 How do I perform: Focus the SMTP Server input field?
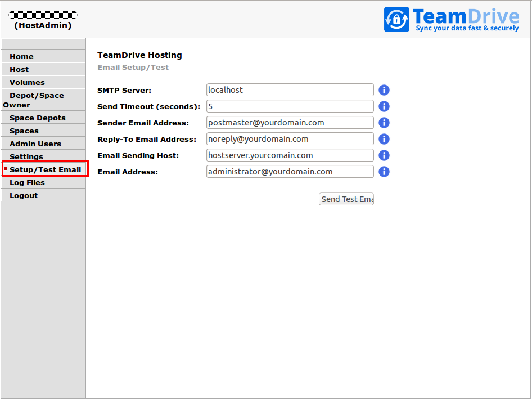[x=290, y=90]
